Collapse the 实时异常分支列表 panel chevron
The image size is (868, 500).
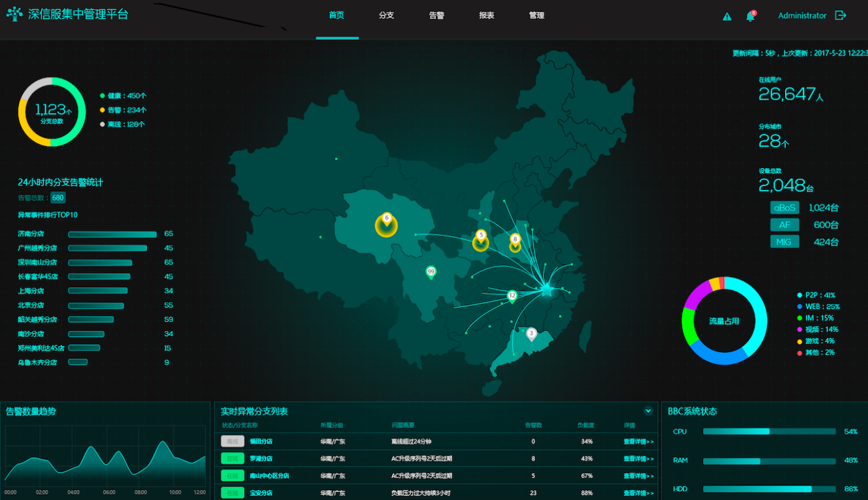[647, 411]
